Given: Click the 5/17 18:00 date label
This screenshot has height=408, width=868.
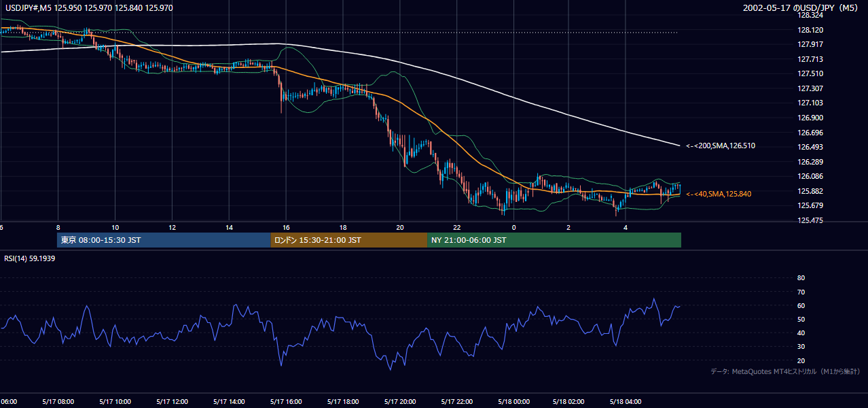Looking at the screenshot, I should pos(343,401).
